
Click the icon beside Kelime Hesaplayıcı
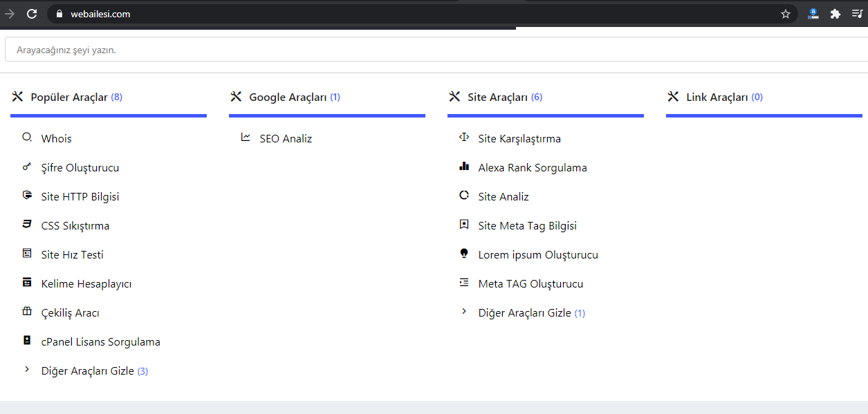coord(27,283)
